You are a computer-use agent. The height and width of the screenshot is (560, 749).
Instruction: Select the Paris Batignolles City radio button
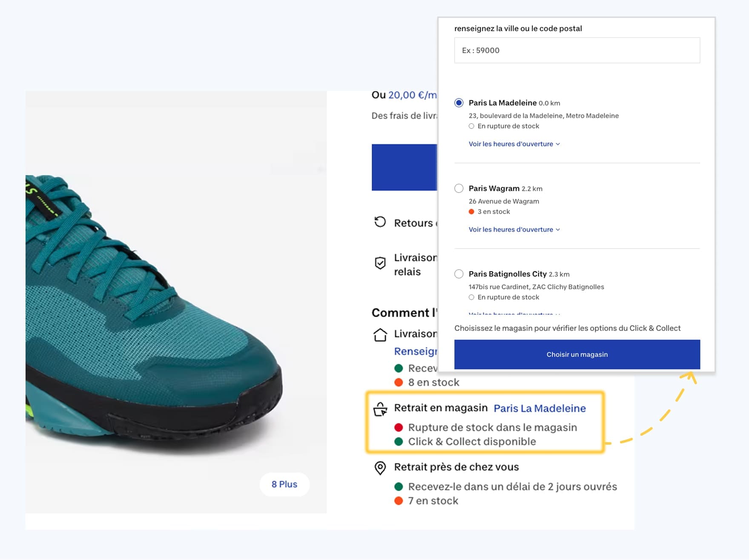point(459,274)
